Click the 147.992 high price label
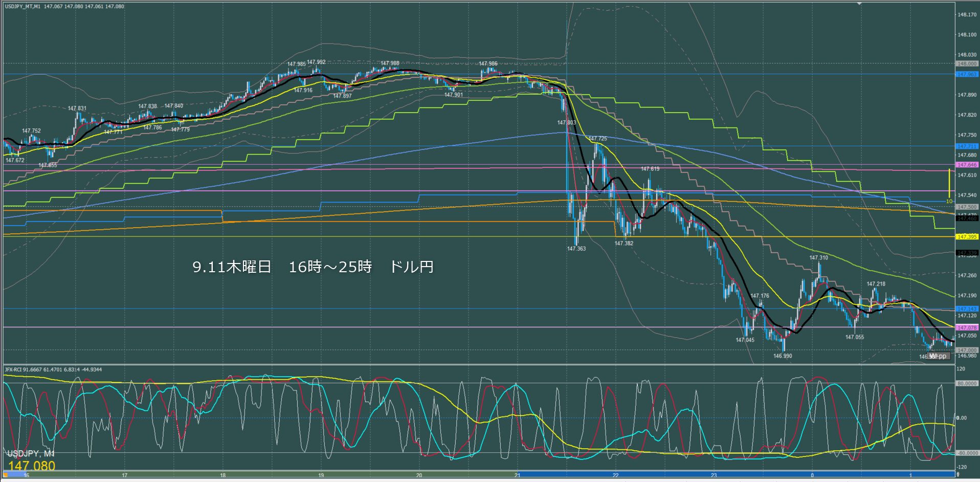The image size is (980, 482). pyautogui.click(x=316, y=62)
